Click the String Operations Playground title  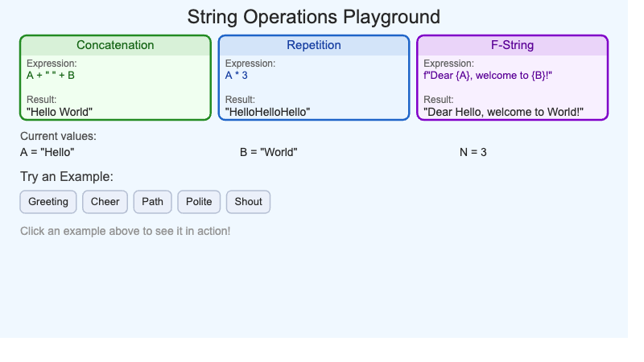click(x=314, y=17)
